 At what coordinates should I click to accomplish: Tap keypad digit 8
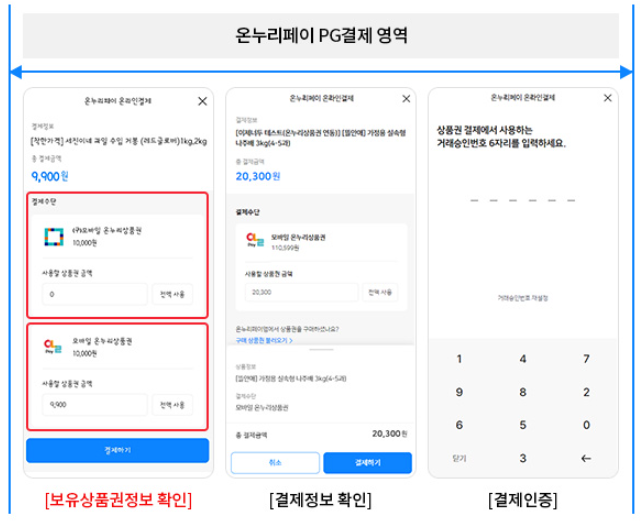click(x=523, y=392)
